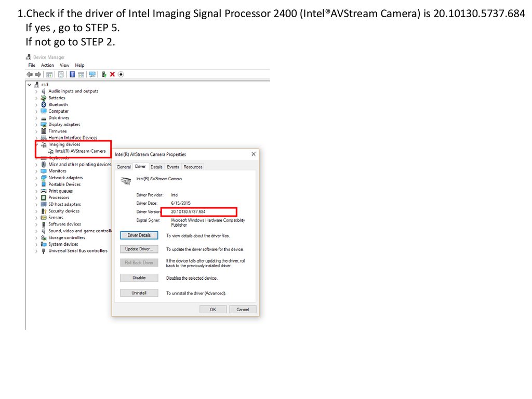Open the Action menu
The height and width of the screenshot is (399, 532).
pyautogui.click(x=47, y=65)
